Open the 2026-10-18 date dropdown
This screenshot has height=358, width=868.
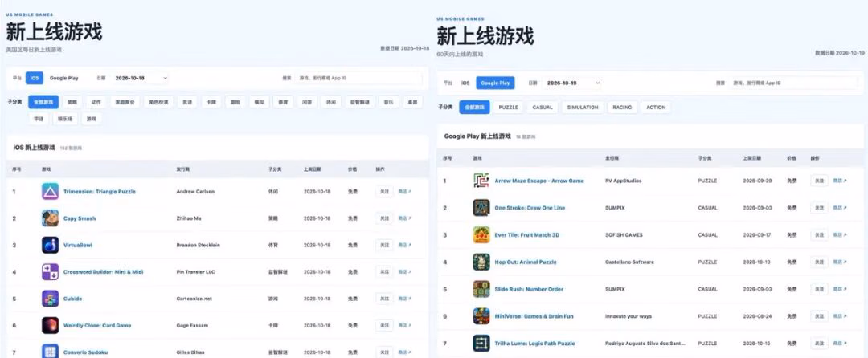(x=140, y=78)
